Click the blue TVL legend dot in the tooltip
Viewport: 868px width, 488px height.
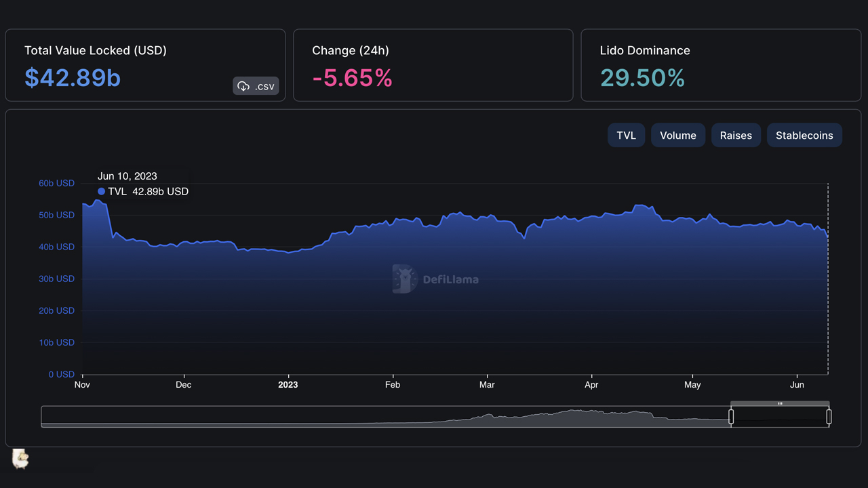[102, 191]
